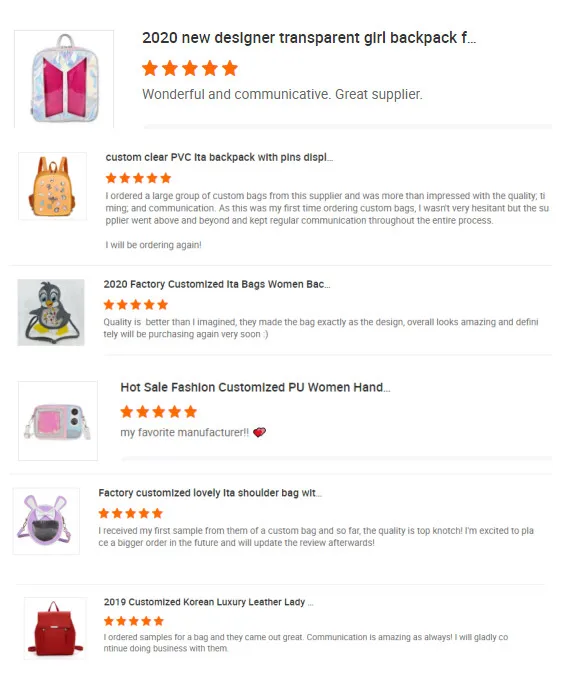The height and width of the screenshot is (680, 562).
Task: Open '2019 Customized Korean Luxury Leather Lady' title
Action: [209, 602]
